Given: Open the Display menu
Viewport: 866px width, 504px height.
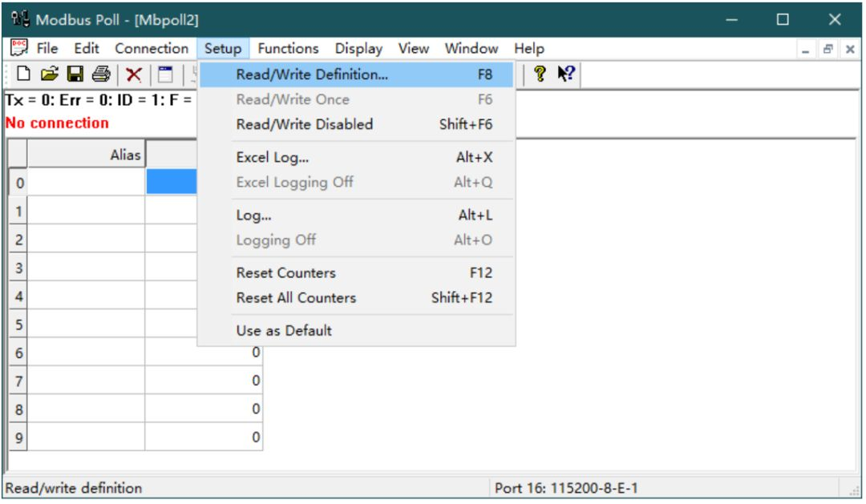Looking at the screenshot, I should pyautogui.click(x=358, y=49).
